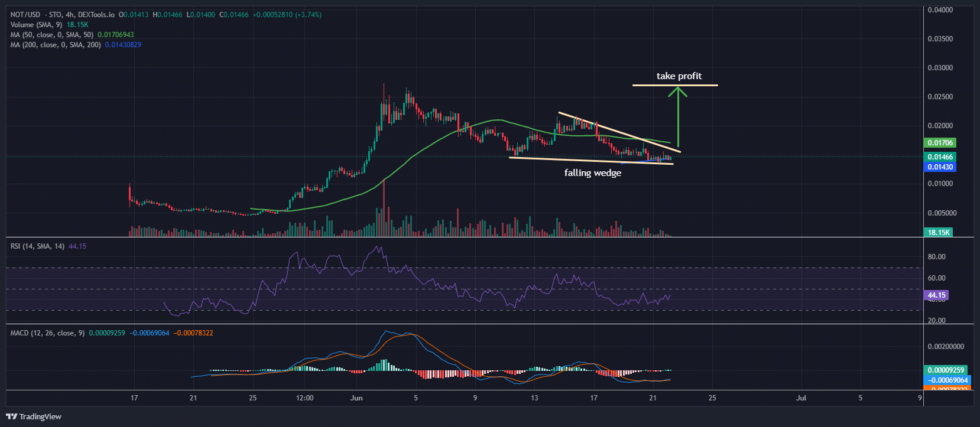Click the blue 0.01430 price tag
980x427 pixels.
[940, 167]
